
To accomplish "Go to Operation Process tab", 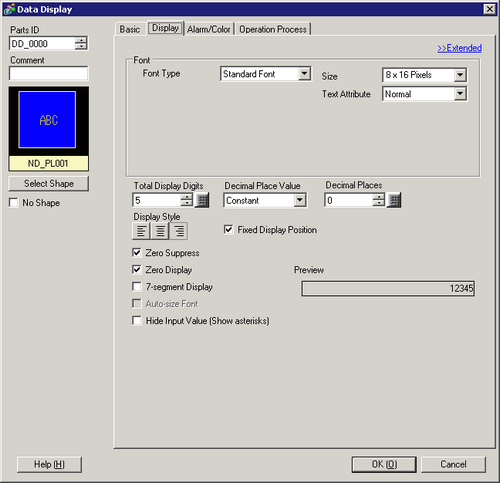I will (x=273, y=29).
